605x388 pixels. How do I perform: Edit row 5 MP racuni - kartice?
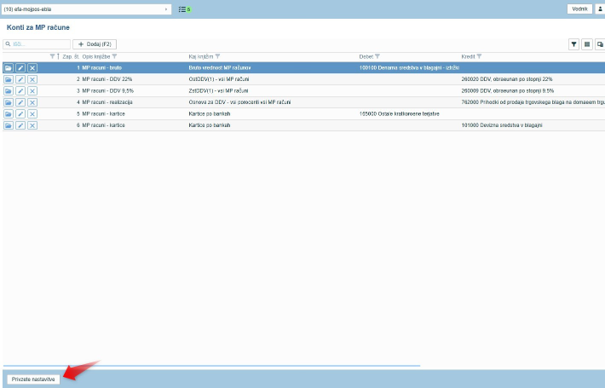coord(20,114)
